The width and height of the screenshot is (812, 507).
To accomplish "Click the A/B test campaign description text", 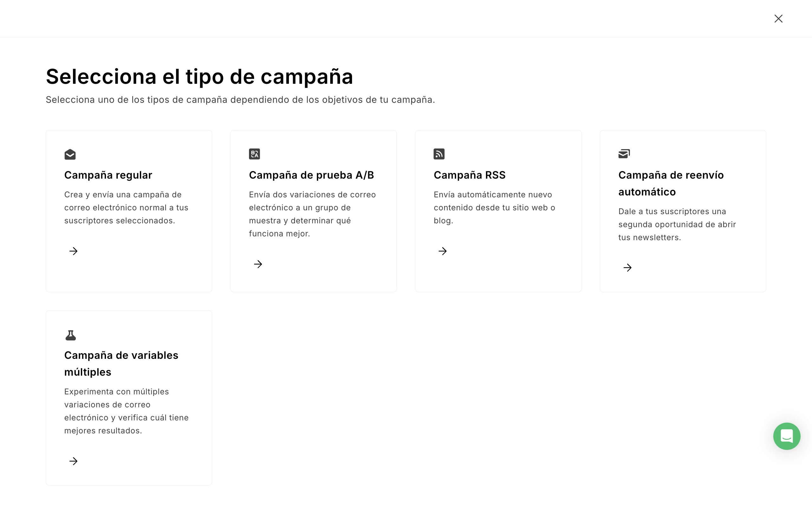I will 312,214.
